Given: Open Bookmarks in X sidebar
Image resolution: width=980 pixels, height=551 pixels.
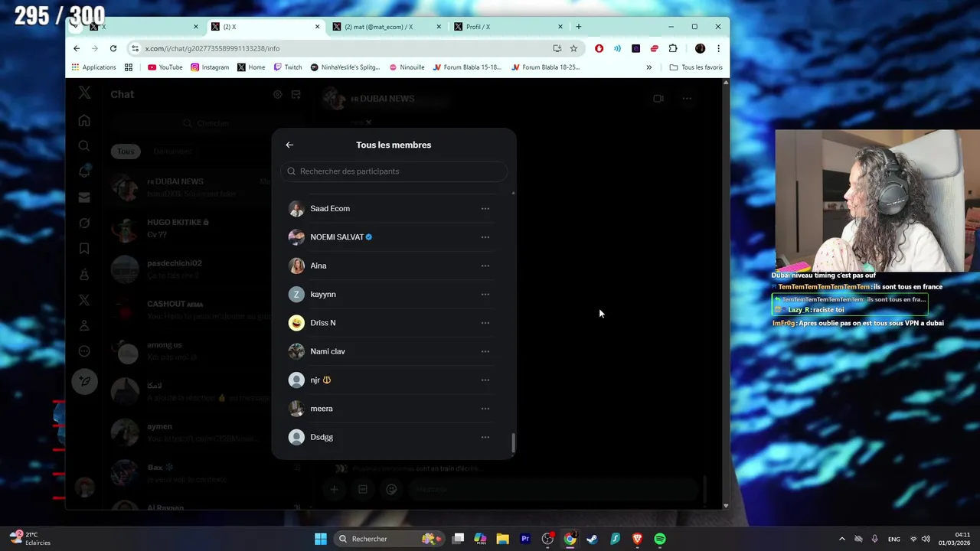Looking at the screenshot, I should (x=84, y=249).
